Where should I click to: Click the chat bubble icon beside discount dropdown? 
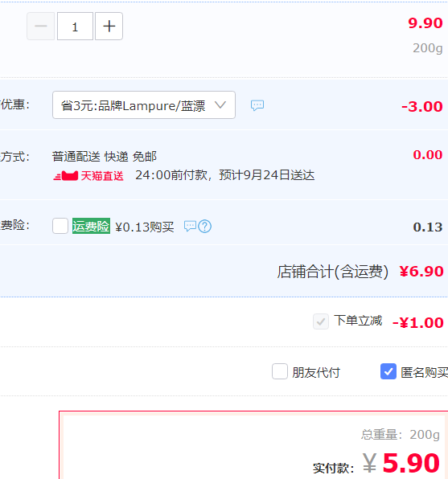[x=257, y=105]
